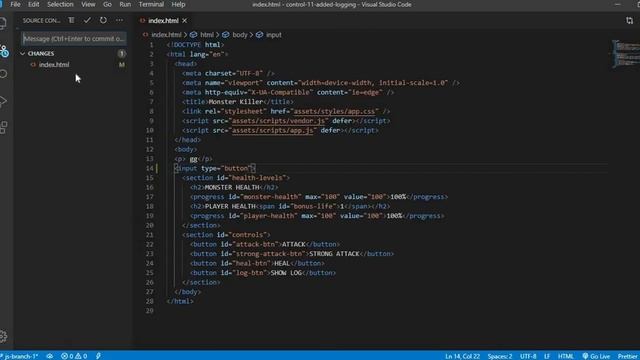Select the Source Control activity icon

(x=4, y=51)
